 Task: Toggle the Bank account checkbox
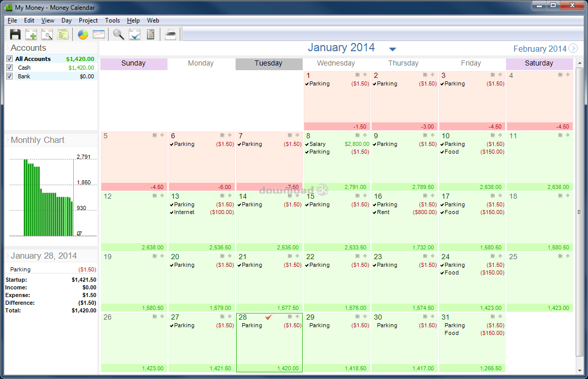click(x=9, y=76)
